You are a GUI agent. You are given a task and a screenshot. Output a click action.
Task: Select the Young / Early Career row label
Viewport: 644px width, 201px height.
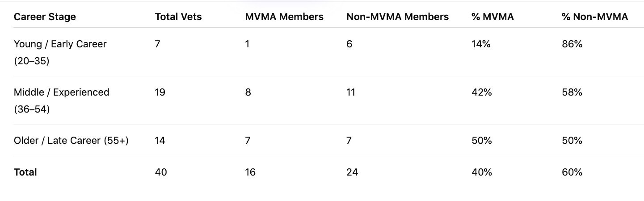point(60,44)
